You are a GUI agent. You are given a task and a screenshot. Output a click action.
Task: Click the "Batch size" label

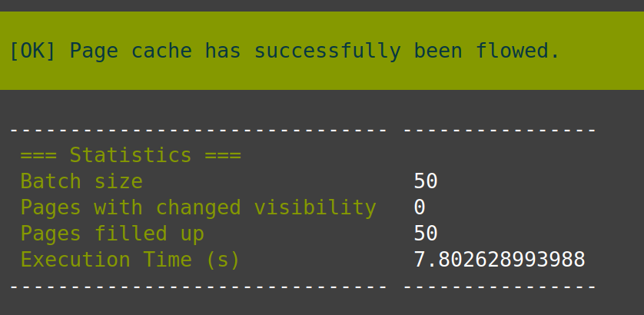pos(81,181)
